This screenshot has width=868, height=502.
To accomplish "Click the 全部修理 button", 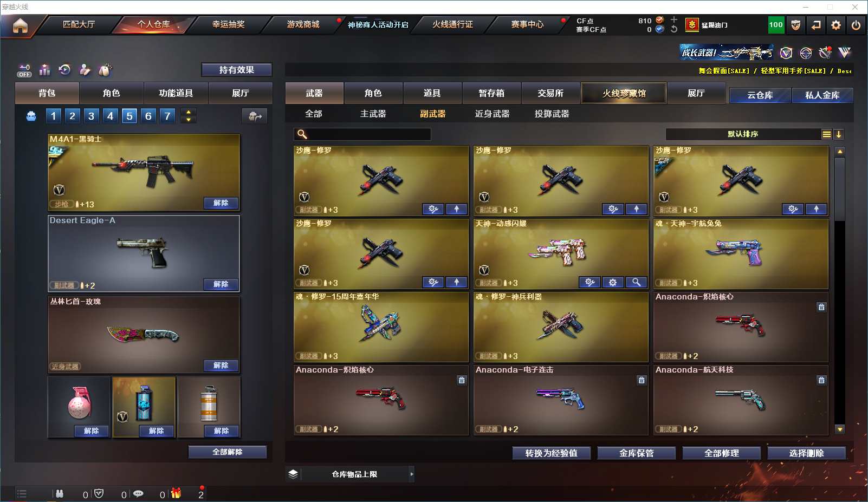I will [721, 453].
